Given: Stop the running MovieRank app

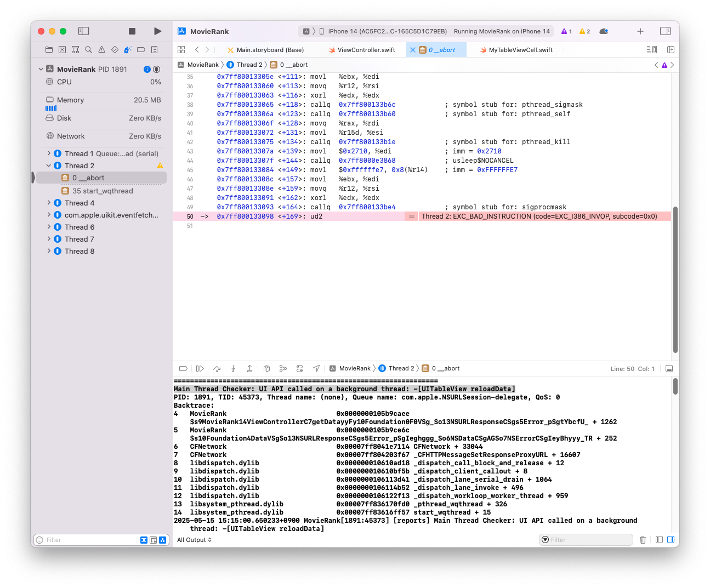Looking at the screenshot, I should tap(132, 31).
